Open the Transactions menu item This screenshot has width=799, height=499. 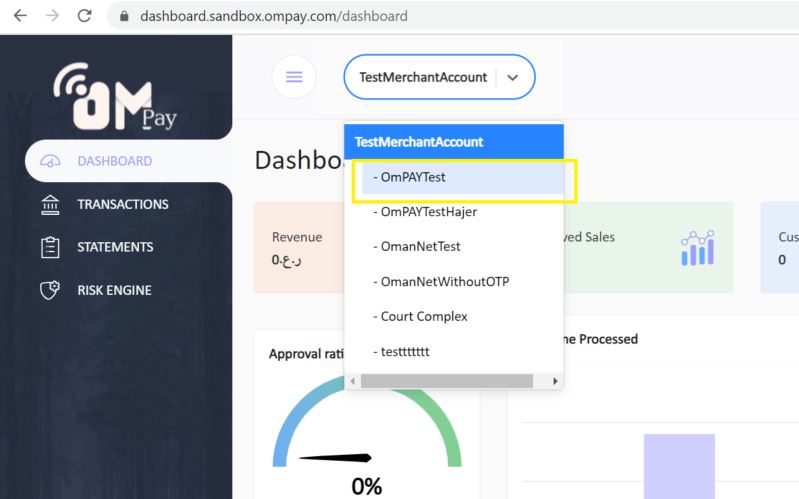(x=122, y=204)
